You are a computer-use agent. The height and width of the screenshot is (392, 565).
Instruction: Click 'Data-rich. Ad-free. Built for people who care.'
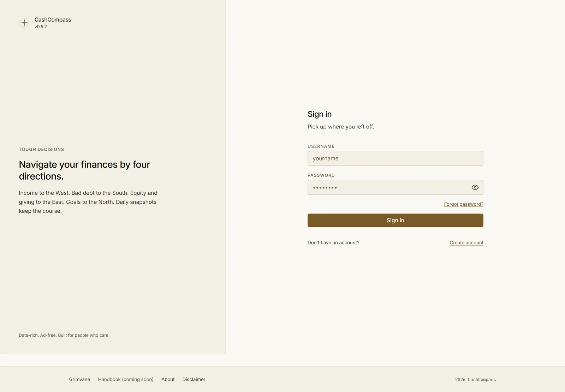pos(64,335)
